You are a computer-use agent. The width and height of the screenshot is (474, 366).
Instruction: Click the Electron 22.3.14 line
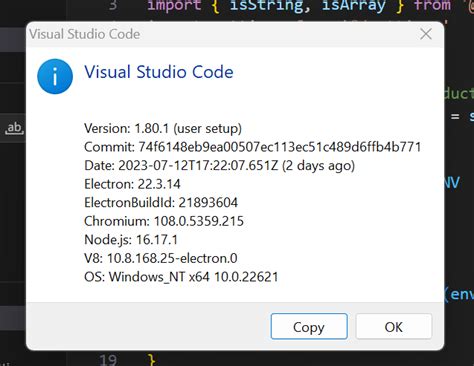[x=132, y=184]
